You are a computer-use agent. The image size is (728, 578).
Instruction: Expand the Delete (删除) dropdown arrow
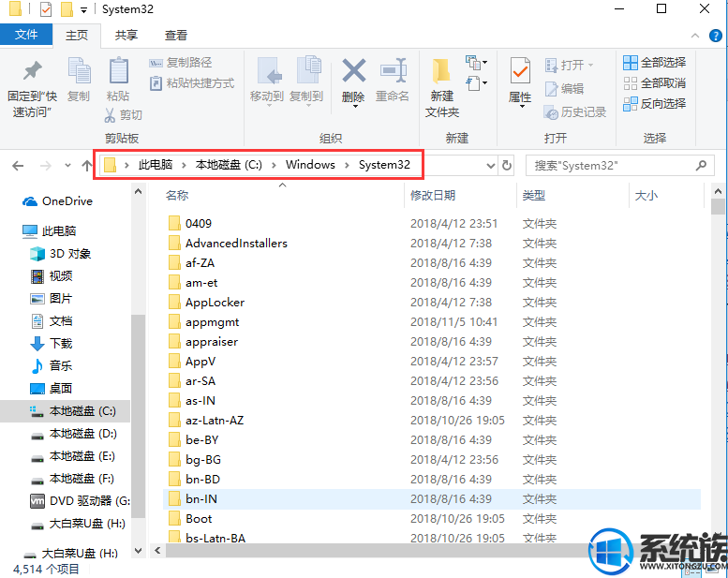point(355,107)
